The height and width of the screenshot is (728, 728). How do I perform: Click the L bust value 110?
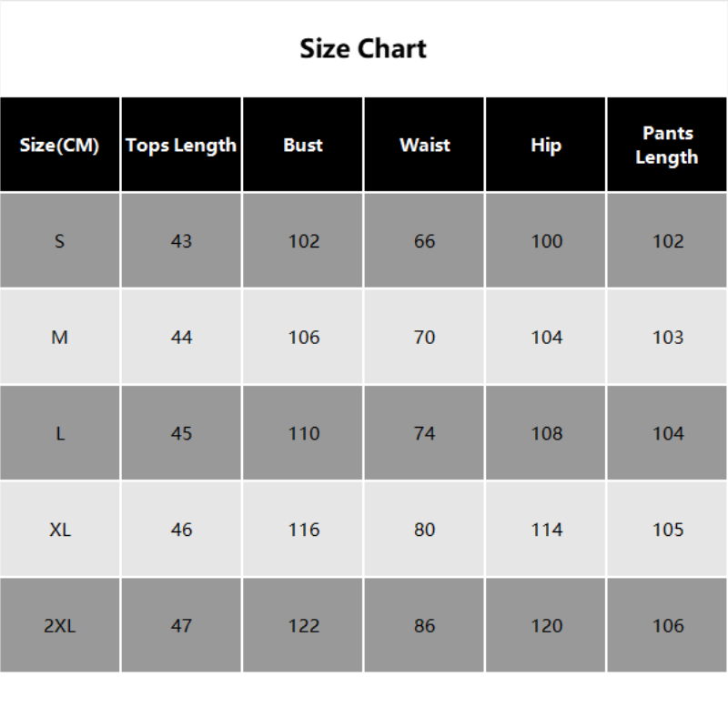(303, 434)
